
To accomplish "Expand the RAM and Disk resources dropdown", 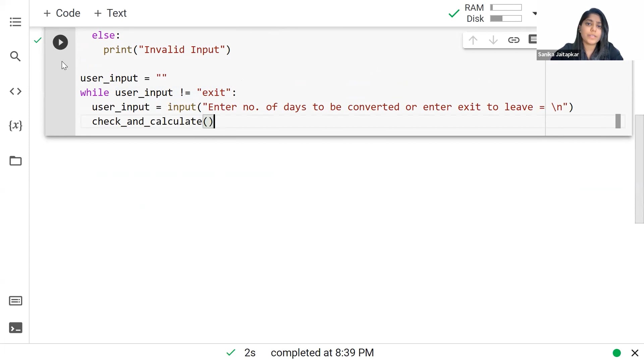I will (x=535, y=13).
